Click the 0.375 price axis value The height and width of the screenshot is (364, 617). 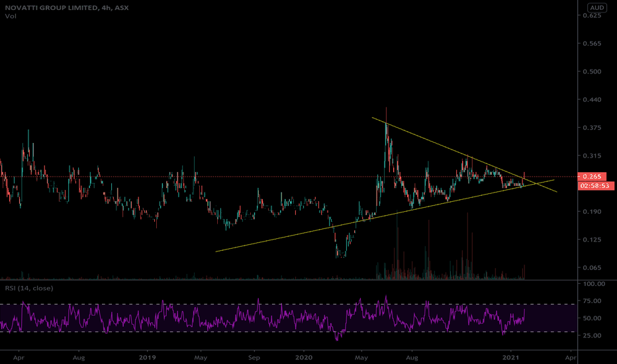[x=592, y=128]
